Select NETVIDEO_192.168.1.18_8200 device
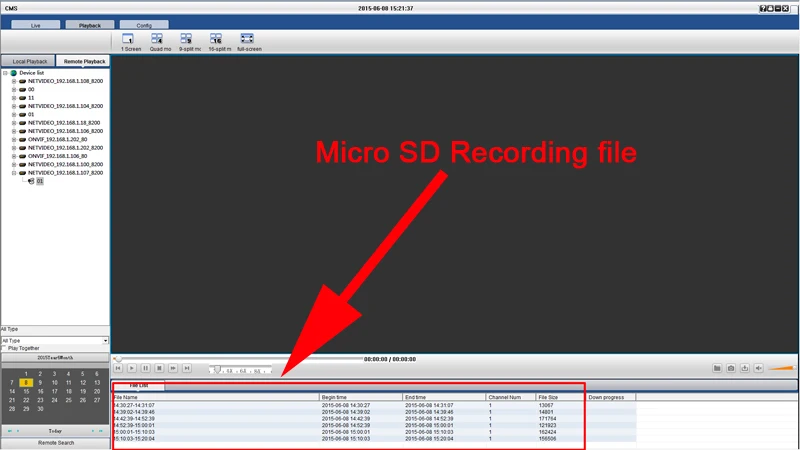 64,123
